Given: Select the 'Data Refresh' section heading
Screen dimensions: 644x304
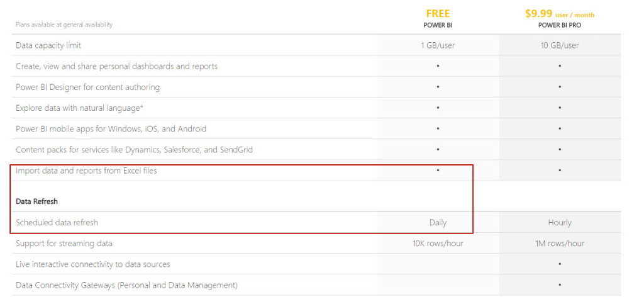Looking at the screenshot, I should 36,201.
